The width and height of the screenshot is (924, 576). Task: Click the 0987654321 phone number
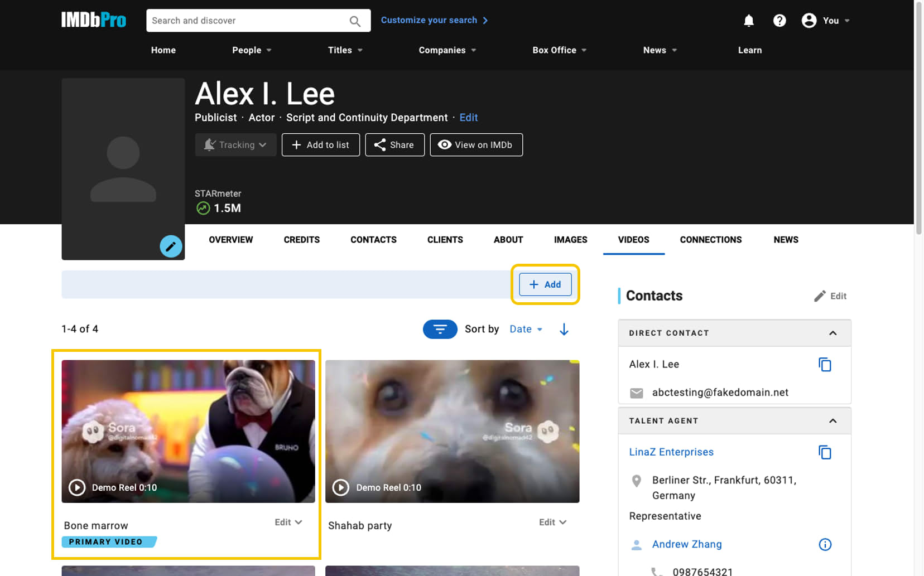(702, 572)
